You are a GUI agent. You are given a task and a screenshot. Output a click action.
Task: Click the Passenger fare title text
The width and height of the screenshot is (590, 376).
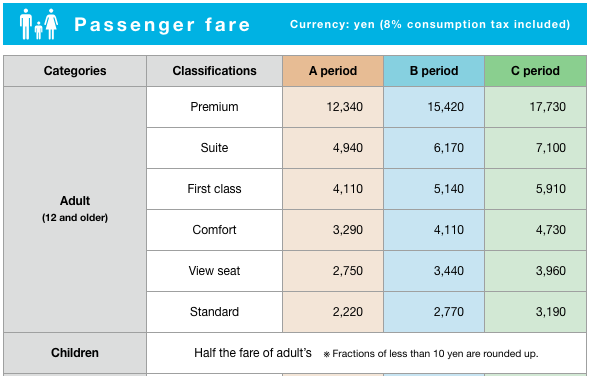[162, 25]
